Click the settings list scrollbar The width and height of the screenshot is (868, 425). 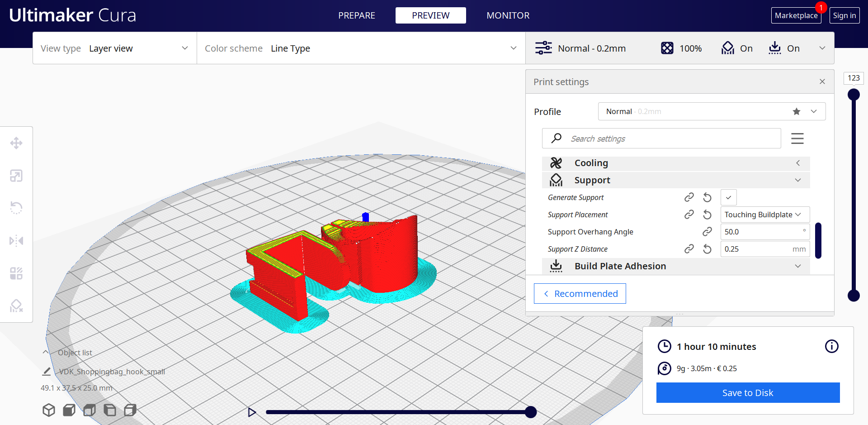click(818, 240)
